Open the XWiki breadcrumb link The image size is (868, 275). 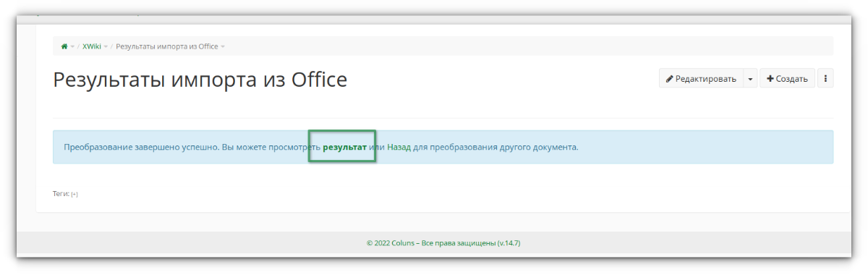[92, 46]
